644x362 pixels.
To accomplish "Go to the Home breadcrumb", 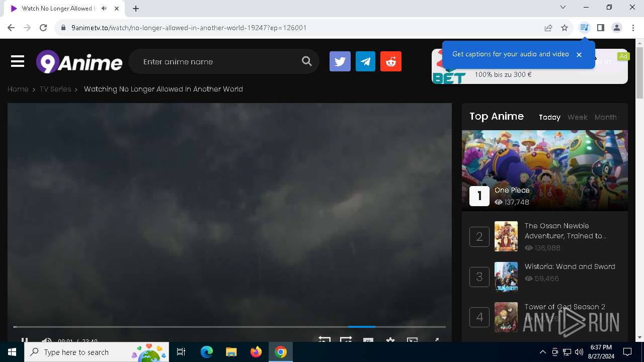I will point(18,89).
